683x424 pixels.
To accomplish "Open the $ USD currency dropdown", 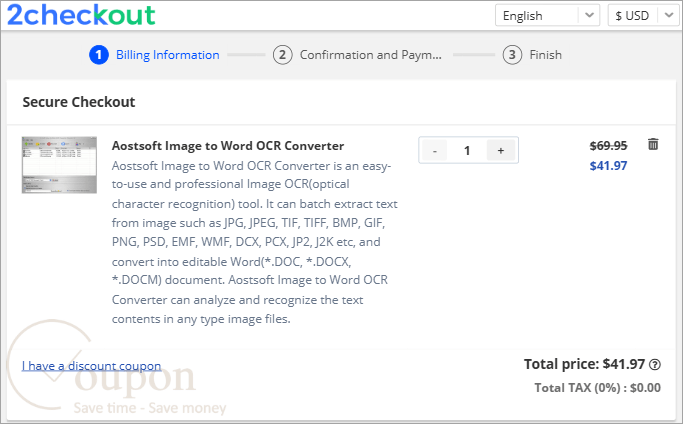I will (643, 15).
